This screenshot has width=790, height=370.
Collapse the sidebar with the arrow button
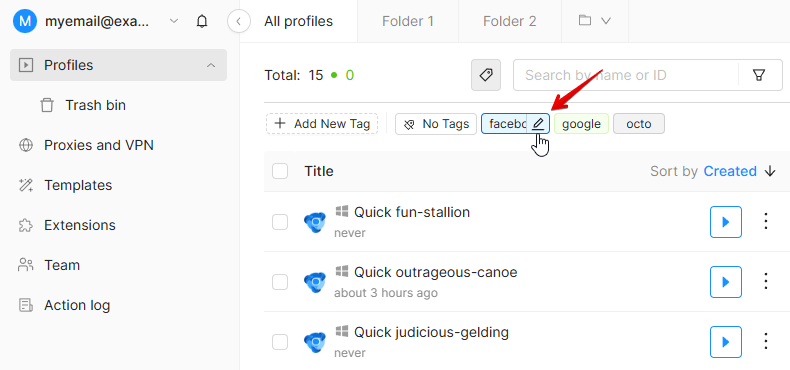[x=239, y=21]
